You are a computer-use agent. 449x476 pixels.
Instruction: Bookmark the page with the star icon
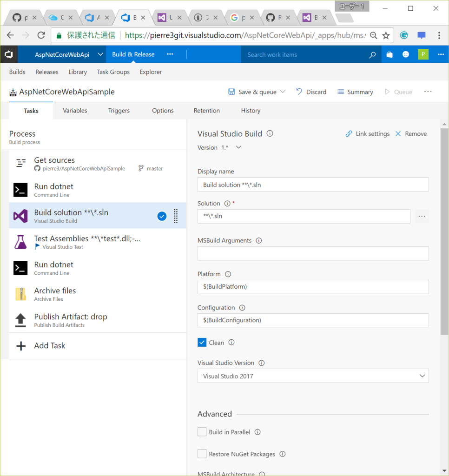coord(386,35)
